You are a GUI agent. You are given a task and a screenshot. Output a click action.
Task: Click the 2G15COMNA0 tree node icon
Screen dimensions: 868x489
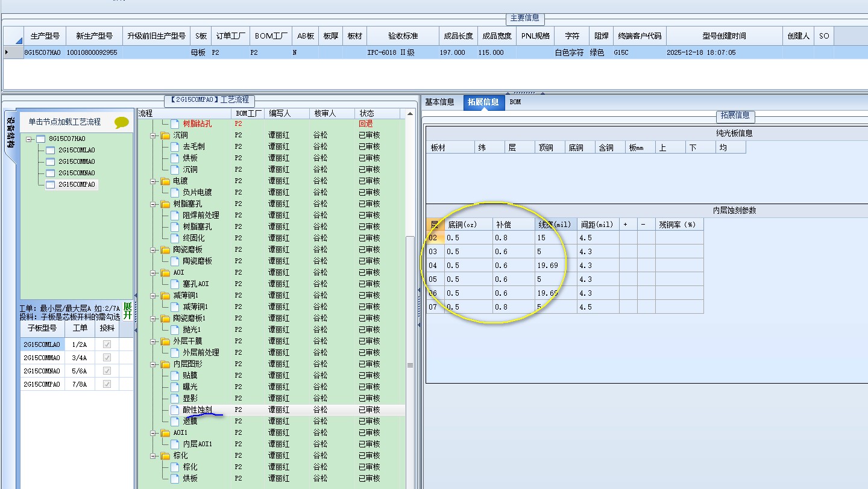[51, 173]
